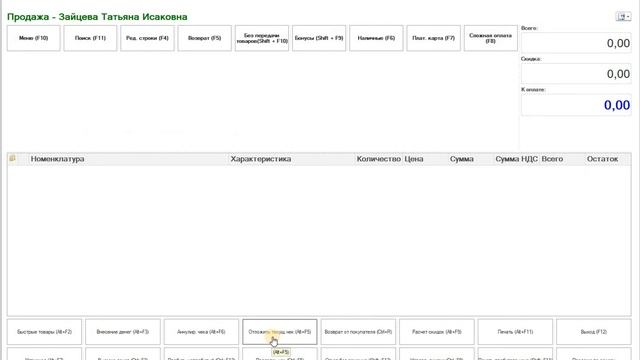Viewport: 640px width, 360px height.
Task: Choose Без передачи товаров (Shift+F10)
Action: 262,38
